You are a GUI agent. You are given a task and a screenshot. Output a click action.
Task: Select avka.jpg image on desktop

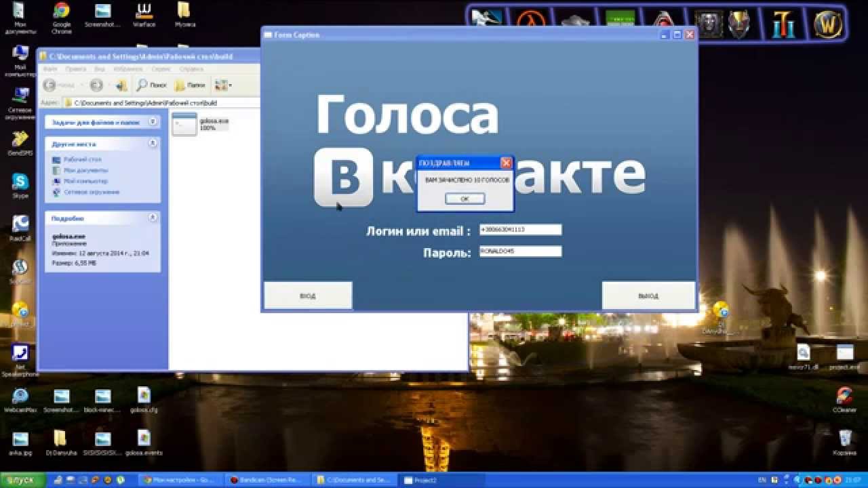click(x=20, y=443)
